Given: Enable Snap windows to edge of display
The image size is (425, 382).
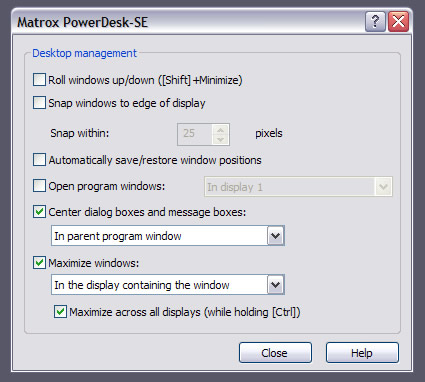Looking at the screenshot, I should (39, 103).
